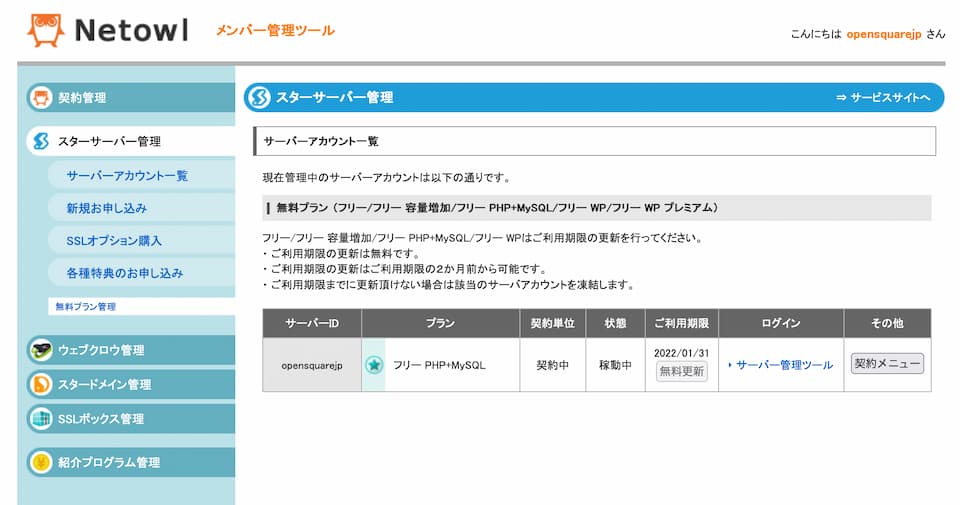Viewport: 960px width, 505px height.
Task: Follow the サービスサイトへ link
Action: point(884,97)
